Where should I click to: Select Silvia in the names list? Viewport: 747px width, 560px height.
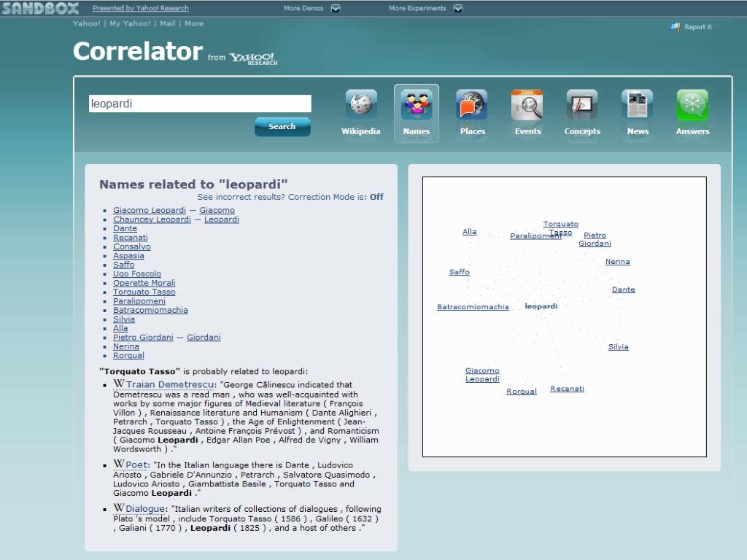click(x=124, y=319)
